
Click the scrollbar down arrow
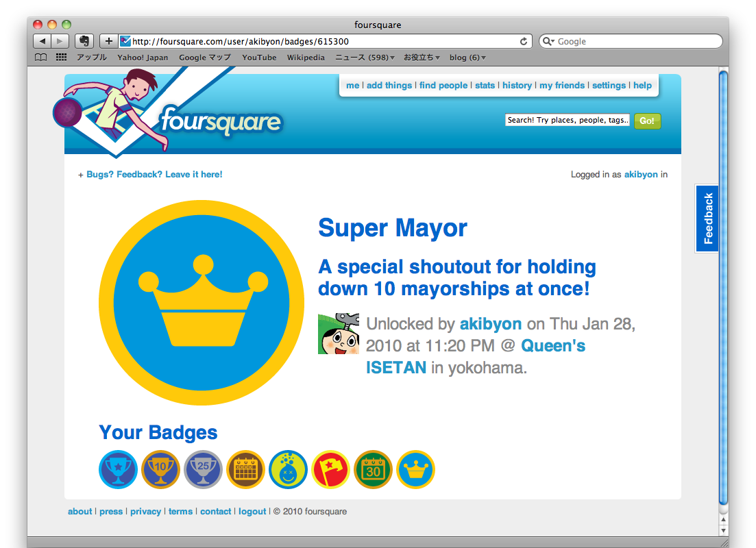[x=723, y=530]
